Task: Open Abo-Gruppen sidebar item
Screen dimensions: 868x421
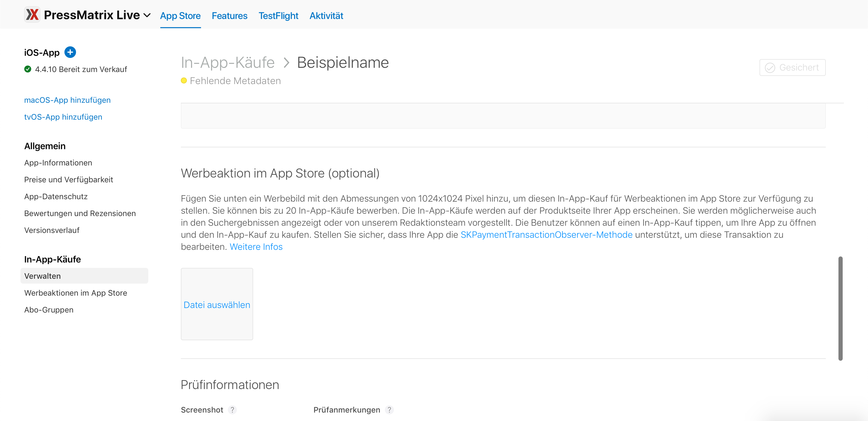Action: pos(49,309)
